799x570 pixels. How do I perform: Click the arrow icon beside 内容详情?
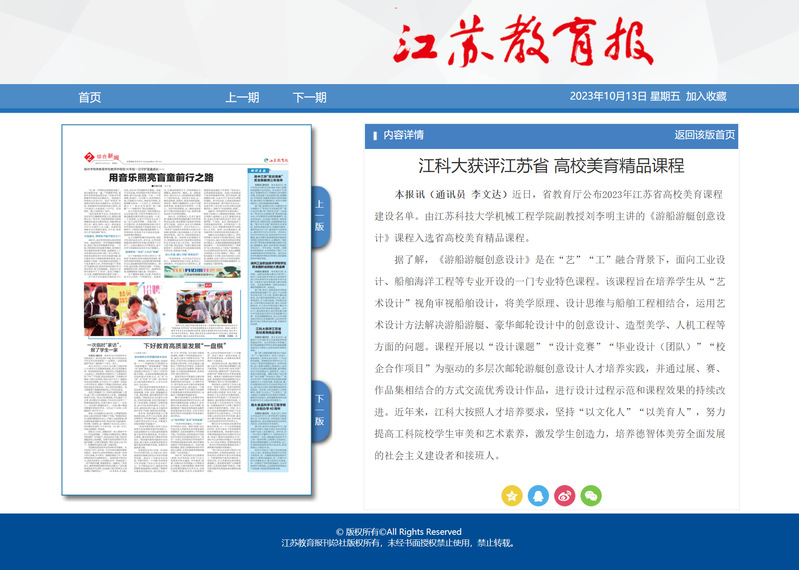373,135
